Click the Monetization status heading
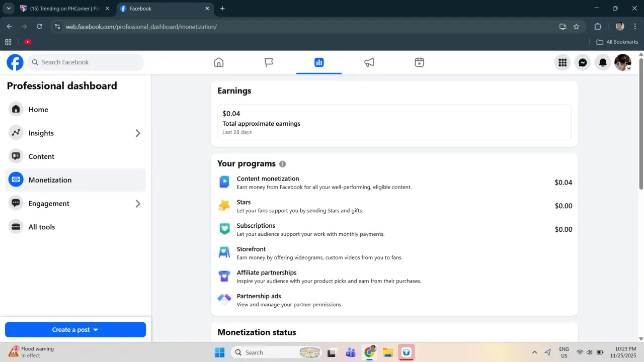644x362 pixels. click(257, 332)
